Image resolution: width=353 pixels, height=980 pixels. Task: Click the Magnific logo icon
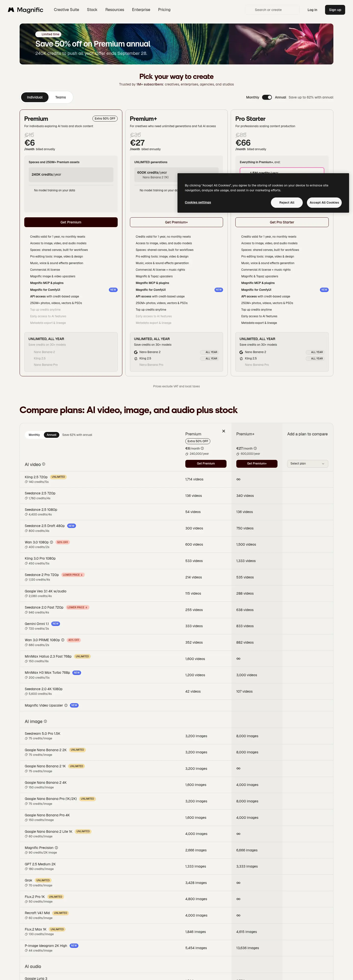[x=11, y=10]
